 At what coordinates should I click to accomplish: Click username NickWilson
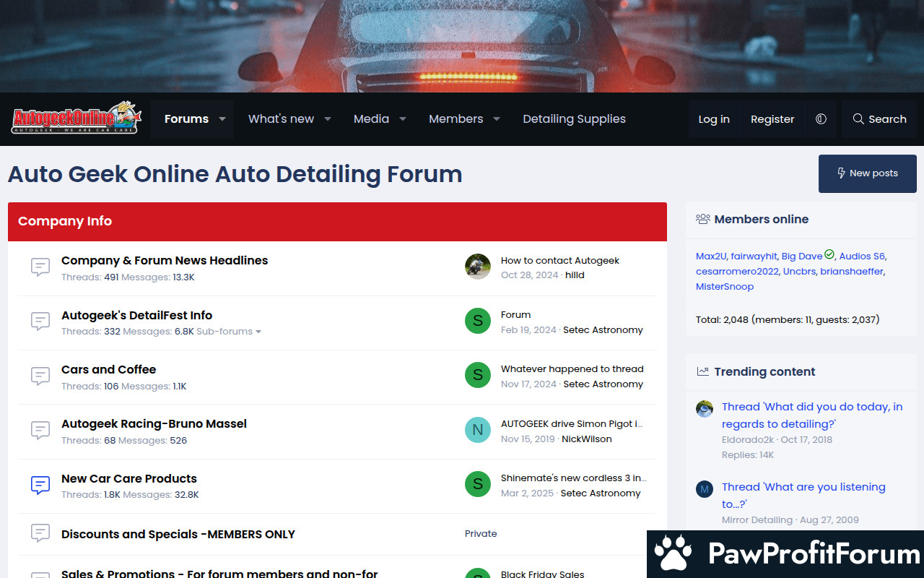(x=587, y=439)
